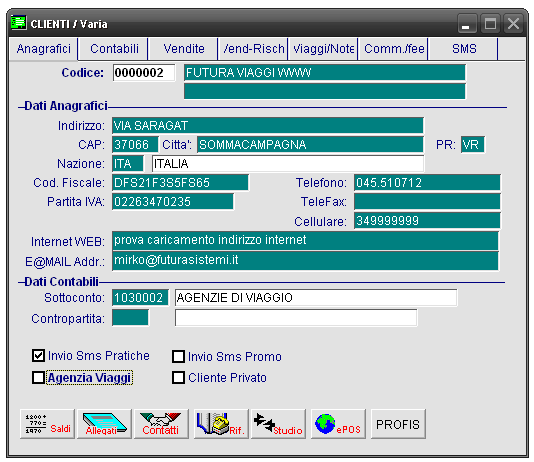The height and width of the screenshot is (462, 534).
Task: Click the Internet WEB field
Action: point(305,241)
